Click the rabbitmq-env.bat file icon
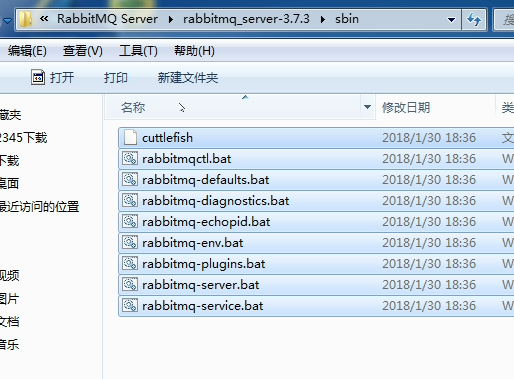 tap(130, 242)
